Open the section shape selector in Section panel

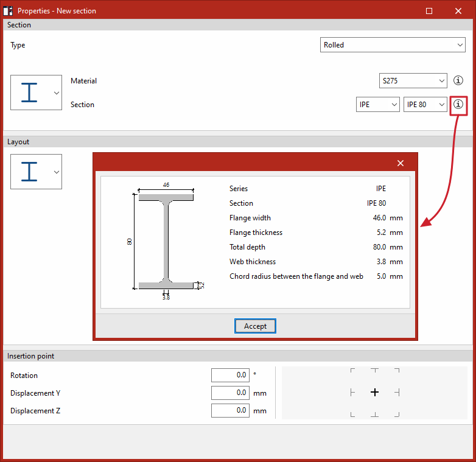coord(36,93)
